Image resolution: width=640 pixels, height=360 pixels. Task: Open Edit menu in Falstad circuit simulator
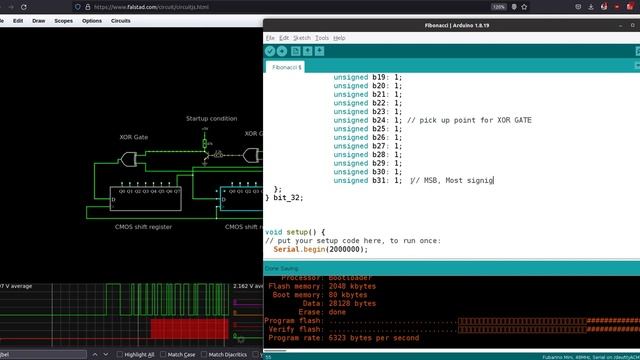[18, 21]
